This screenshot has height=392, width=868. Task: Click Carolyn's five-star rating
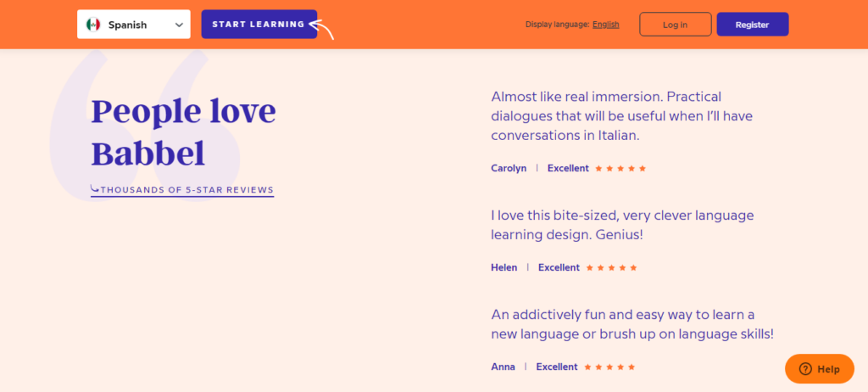(620, 169)
